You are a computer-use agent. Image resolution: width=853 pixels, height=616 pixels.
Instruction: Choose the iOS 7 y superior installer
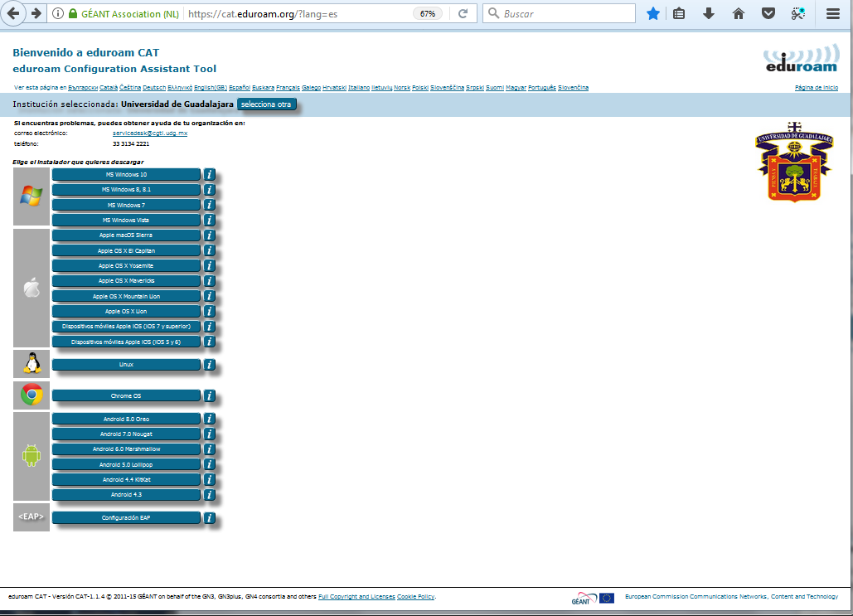click(x=126, y=327)
